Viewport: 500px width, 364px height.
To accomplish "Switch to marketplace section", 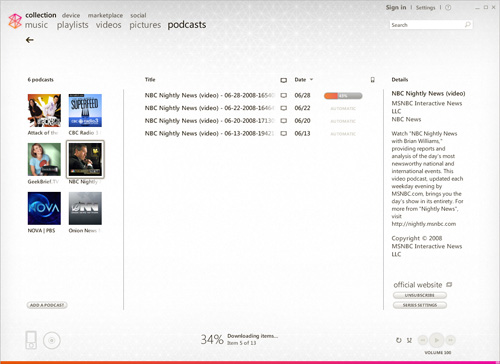I will click(x=105, y=15).
